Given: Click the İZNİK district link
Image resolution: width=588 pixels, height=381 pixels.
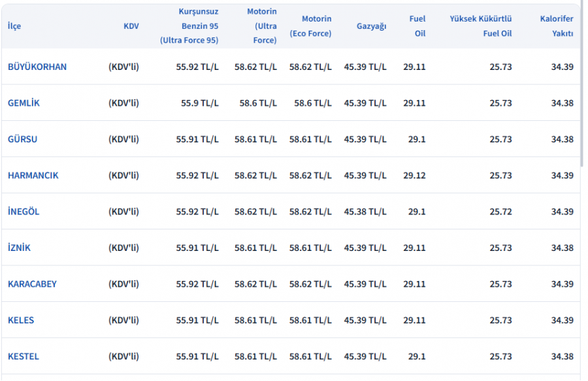Looking at the screenshot, I should [19, 248].
